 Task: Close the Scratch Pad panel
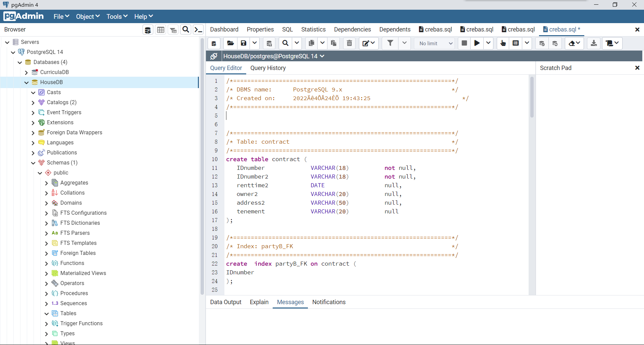coord(637,68)
